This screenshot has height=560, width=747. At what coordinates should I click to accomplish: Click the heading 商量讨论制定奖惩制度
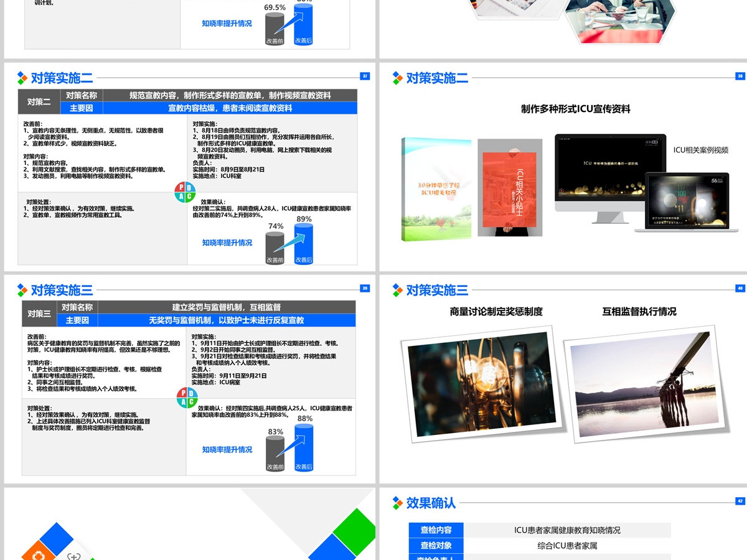click(496, 311)
